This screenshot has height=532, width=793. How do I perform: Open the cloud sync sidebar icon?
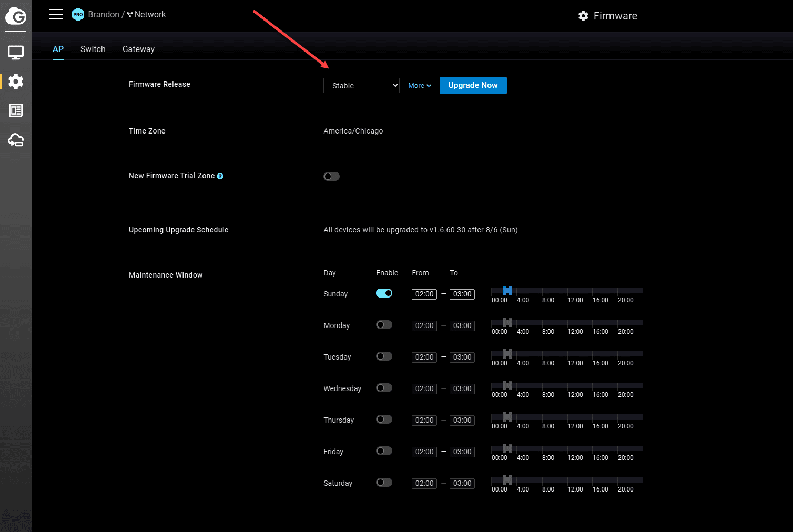pos(16,140)
